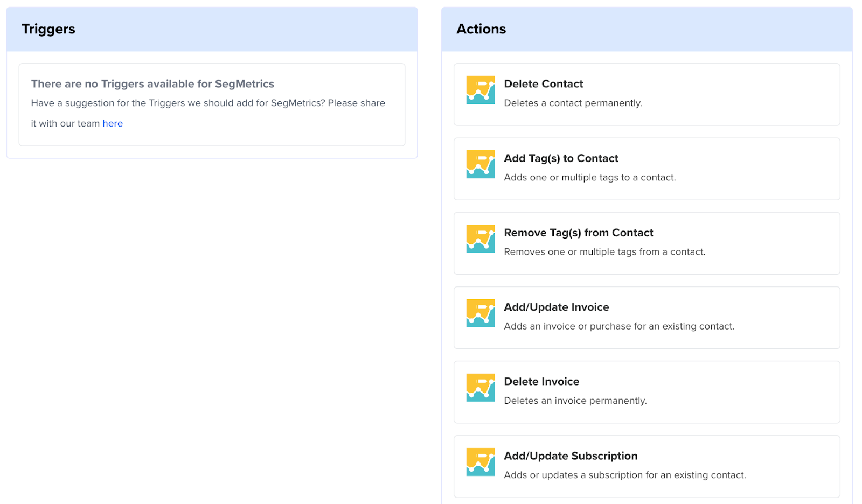The image size is (862, 504).
Task: Click SegMetrics icon beside Add/Update Invoice
Action: tap(480, 313)
